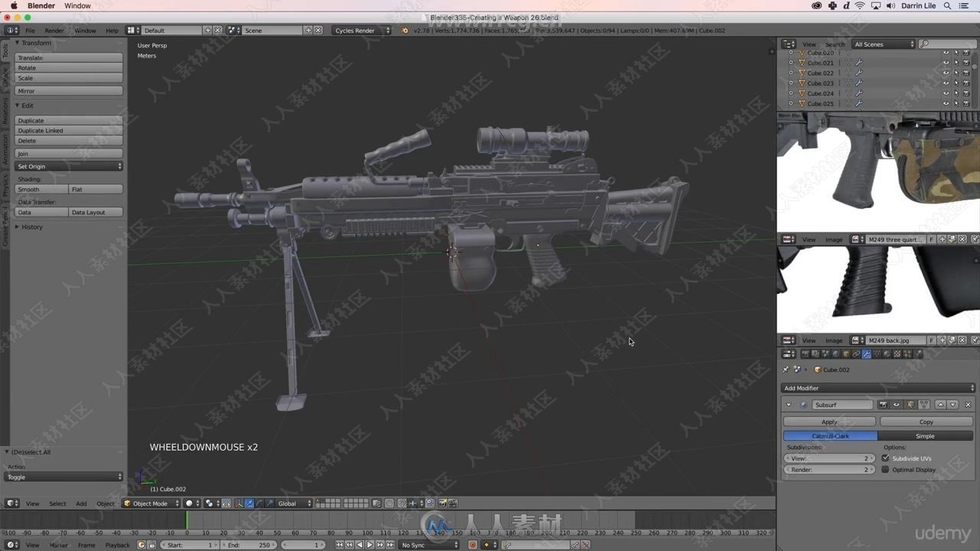Open the World properties tab icon
Viewport: 980px width, 551px height.
pyautogui.click(x=835, y=354)
